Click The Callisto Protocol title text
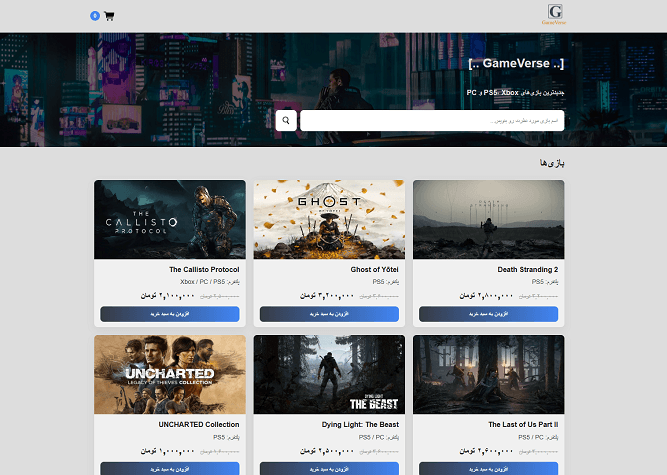 [x=204, y=270]
